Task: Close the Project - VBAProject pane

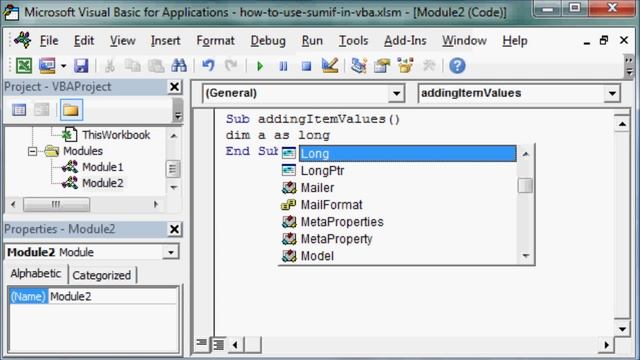Action: click(x=174, y=87)
